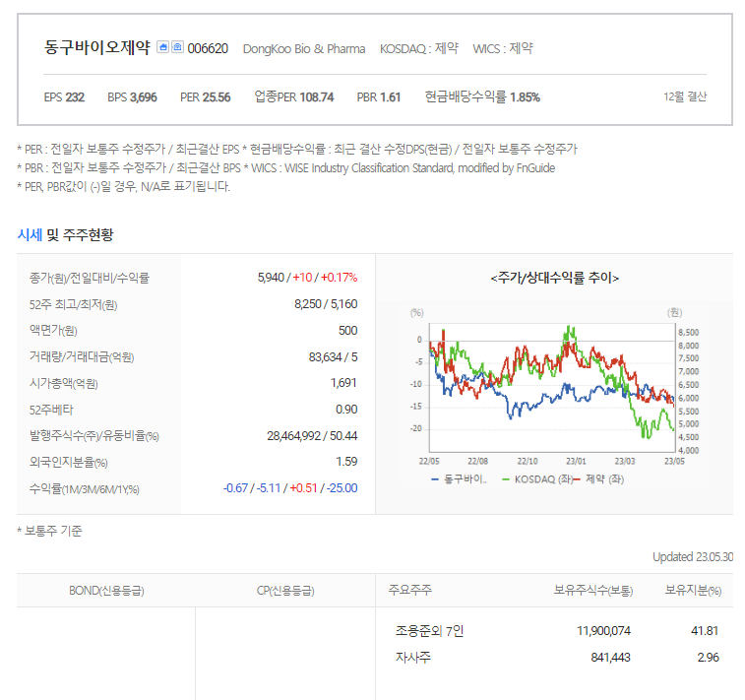Click the 발행주식수 value 28,464,992 / 50.44

[312, 436]
